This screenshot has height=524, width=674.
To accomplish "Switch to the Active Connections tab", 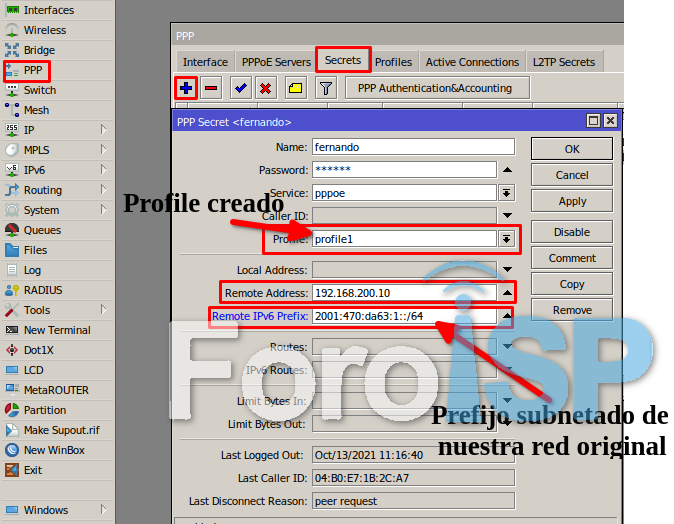I will tap(472, 62).
